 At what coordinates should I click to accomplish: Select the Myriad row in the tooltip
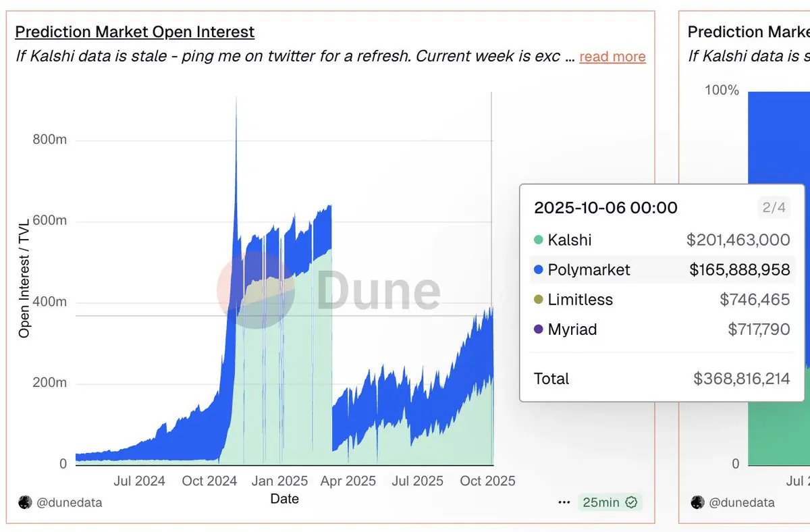coord(661,329)
